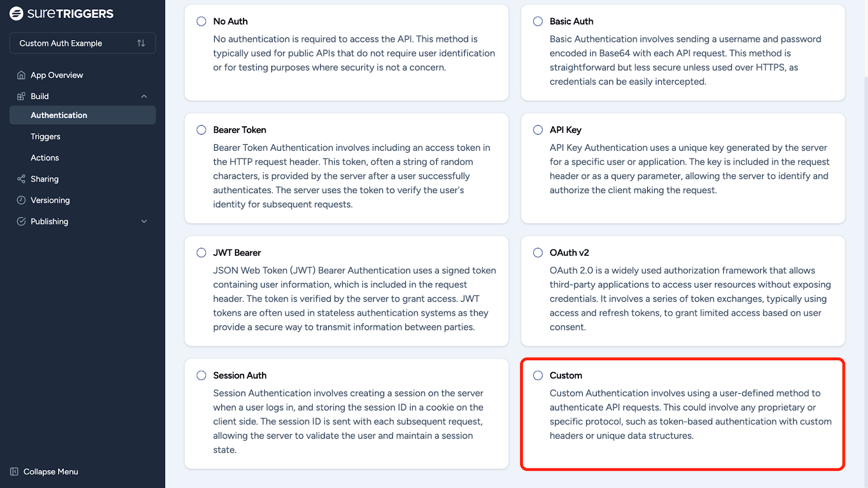Click the Versioning clock icon
868x488 pixels.
click(21, 200)
